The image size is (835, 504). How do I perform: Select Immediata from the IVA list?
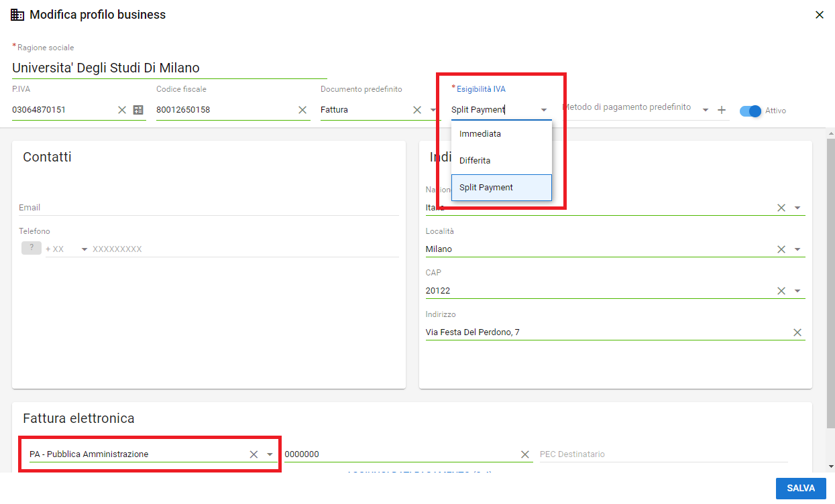coord(502,134)
